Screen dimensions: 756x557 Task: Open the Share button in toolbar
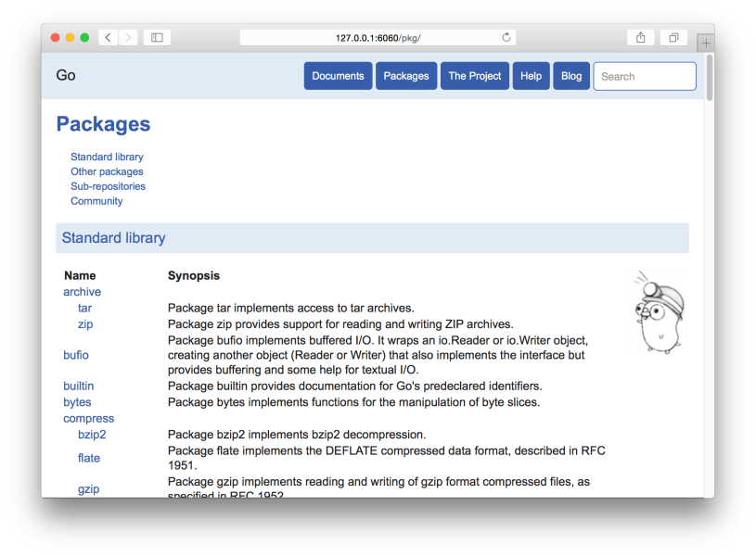(x=640, y=38)
